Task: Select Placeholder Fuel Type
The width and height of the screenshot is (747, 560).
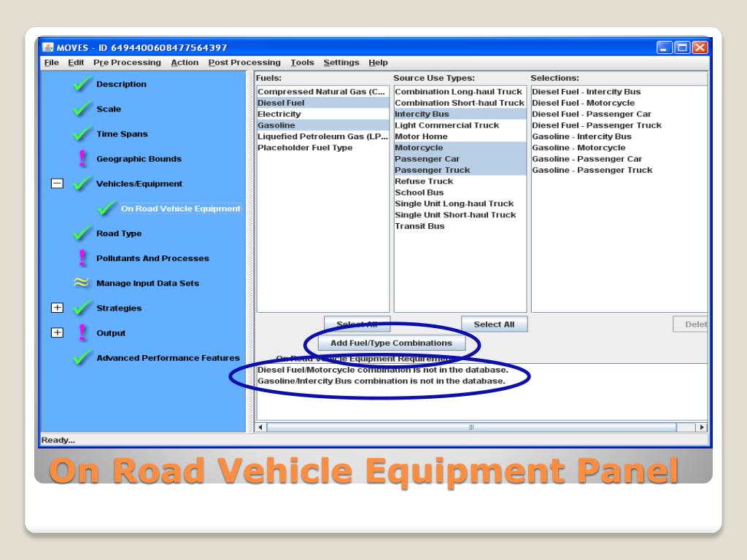Action: tap(323, 147)
